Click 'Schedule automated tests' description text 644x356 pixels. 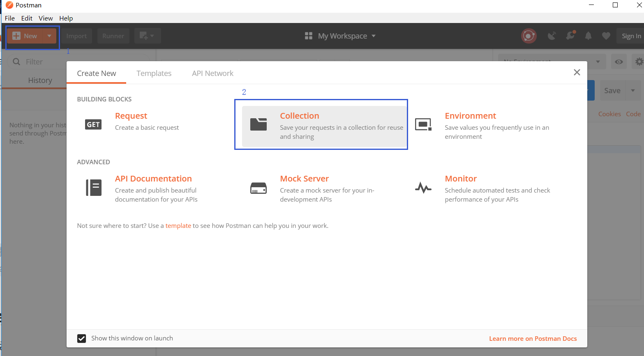(497, 195)
